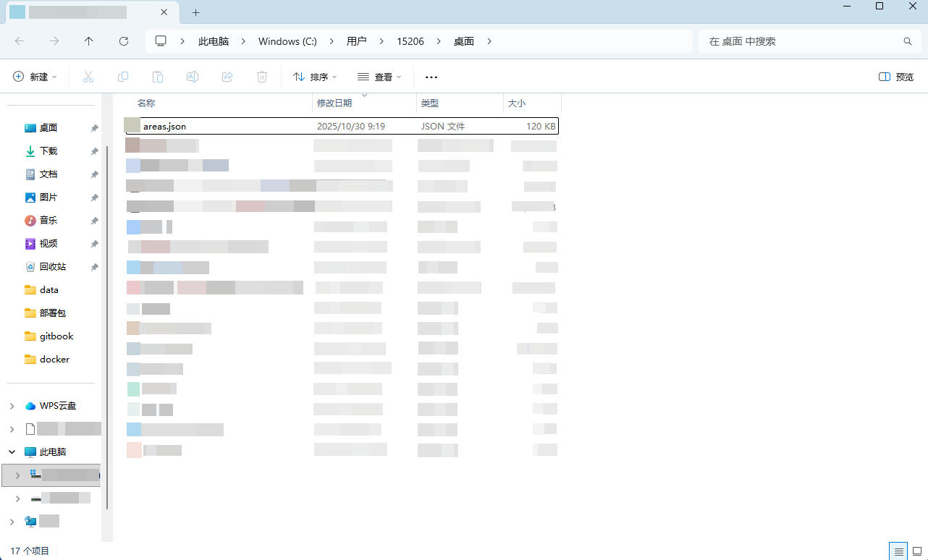Toggle the Preview pane button
The height and width of the screenshot is (560, 928).
tap(895, 77)
